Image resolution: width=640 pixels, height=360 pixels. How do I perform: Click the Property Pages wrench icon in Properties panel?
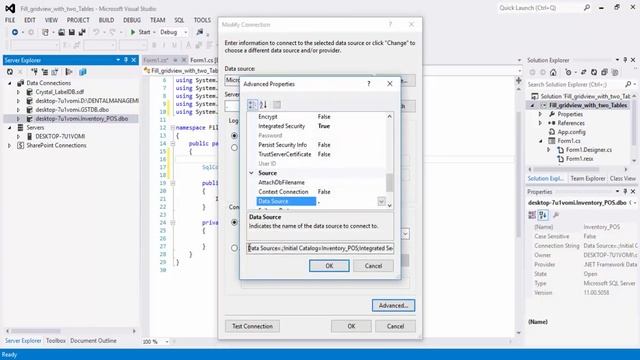556,215
